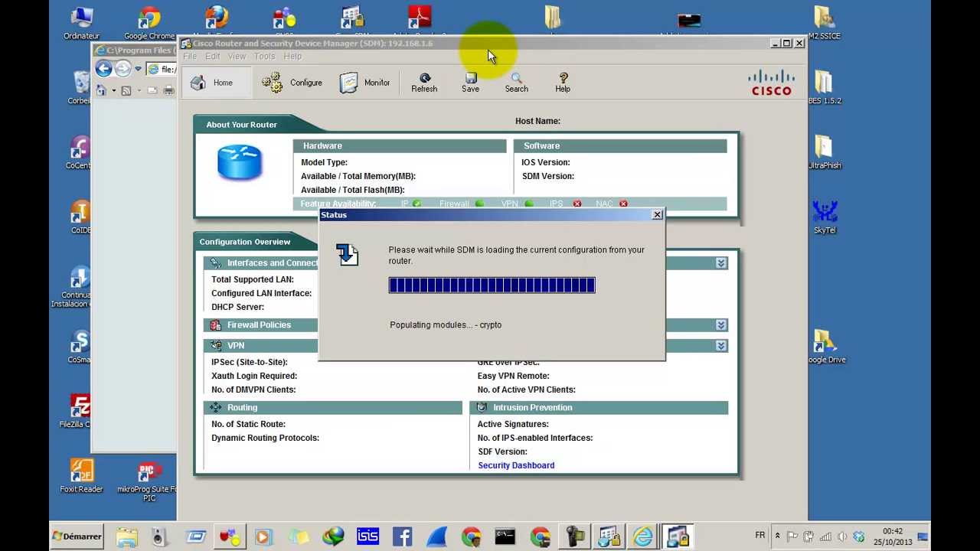Open the Configure gears toolbar button

[x=292, y=83]
